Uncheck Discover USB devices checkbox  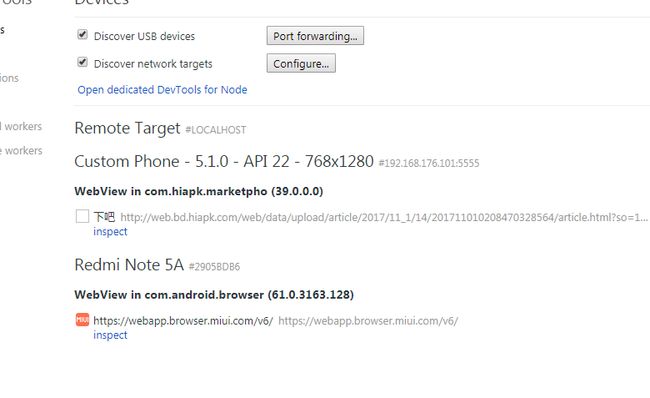pyautogui.click(x=82, y=34)
